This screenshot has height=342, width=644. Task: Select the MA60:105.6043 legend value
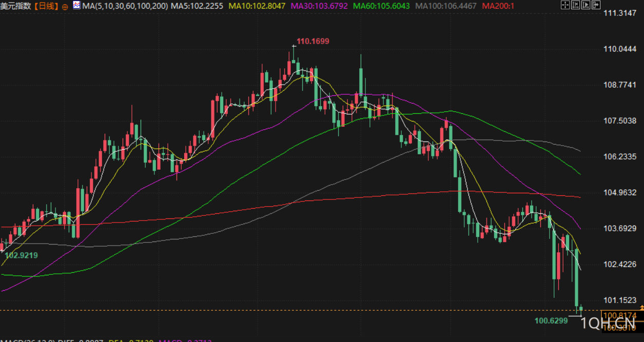[x=381, y=6]
